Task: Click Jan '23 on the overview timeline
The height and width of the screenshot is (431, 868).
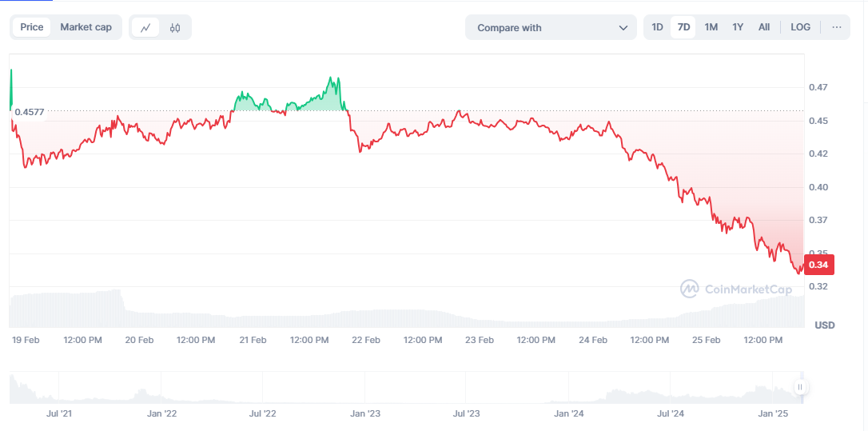Action: [365, 413]
